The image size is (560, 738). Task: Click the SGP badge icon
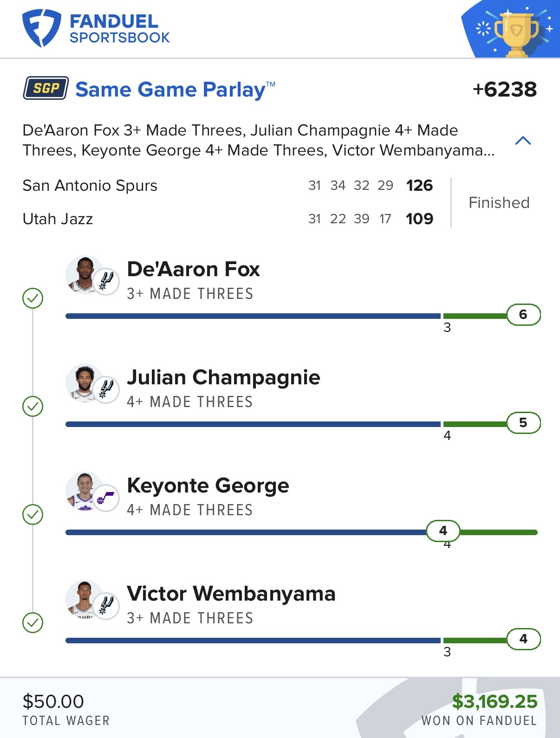pyautogui.click(x=46, y=88)
